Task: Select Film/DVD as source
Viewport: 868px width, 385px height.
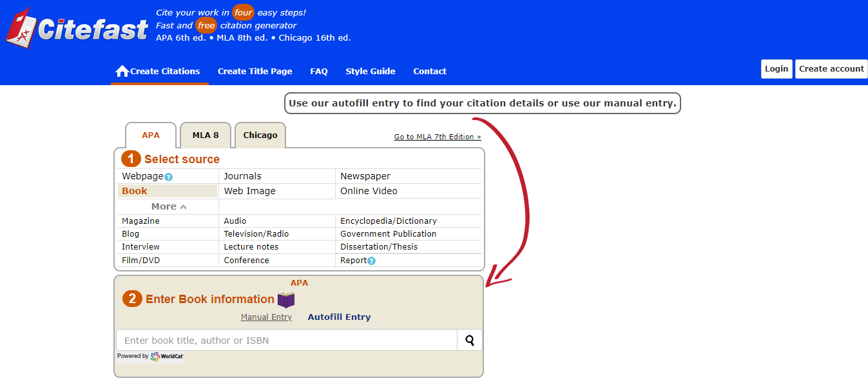Action: pyautogui.click(x=140, y=261)
